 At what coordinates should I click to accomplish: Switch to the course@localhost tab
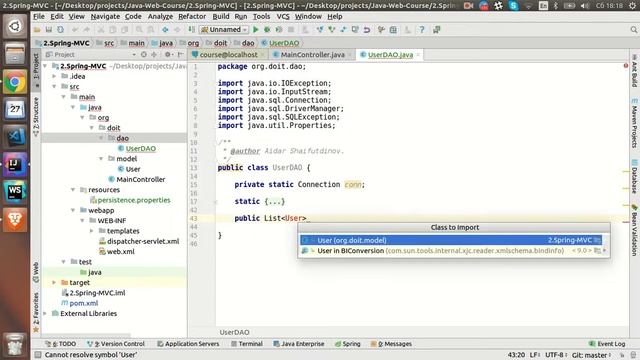pos(229,55)
